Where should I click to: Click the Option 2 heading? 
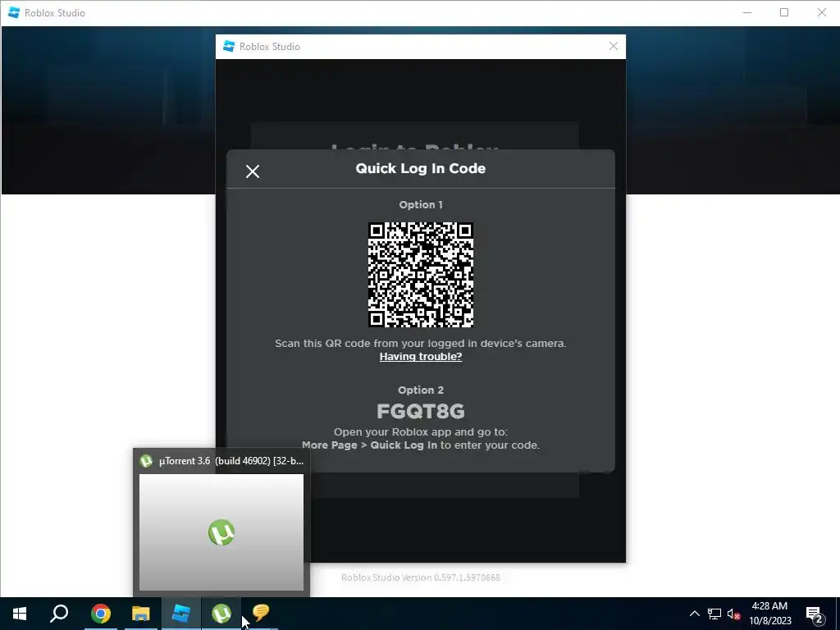point(421,390)
